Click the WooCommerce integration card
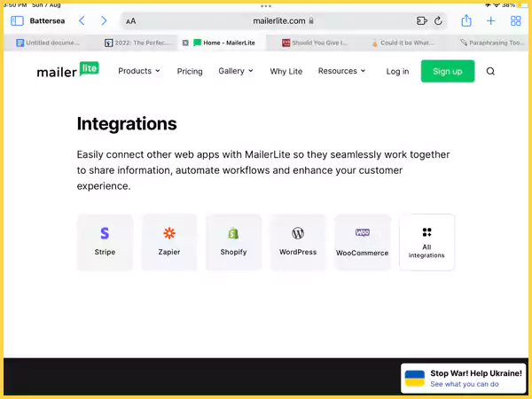The height and width of the screenshot is (399, 532). pos(362,242)
